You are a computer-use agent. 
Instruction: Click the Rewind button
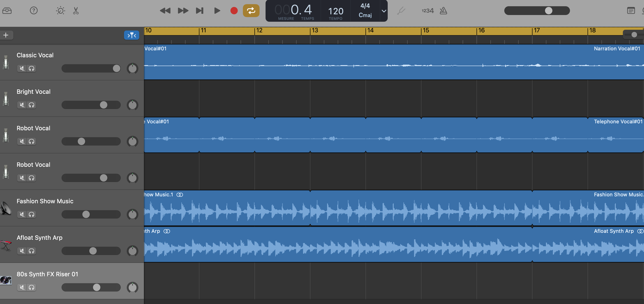tap(165, 11)
